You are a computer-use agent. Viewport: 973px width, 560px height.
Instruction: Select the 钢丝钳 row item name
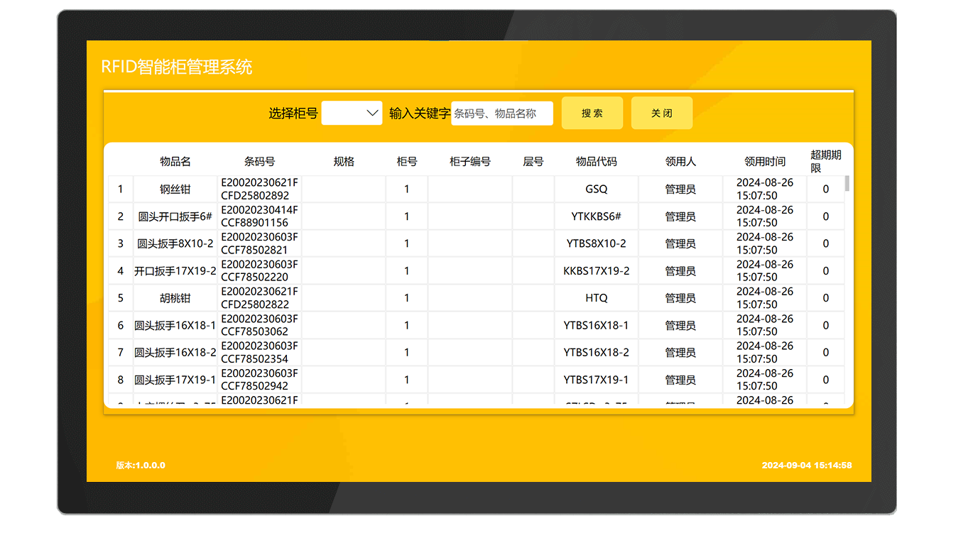pos(175,190)
